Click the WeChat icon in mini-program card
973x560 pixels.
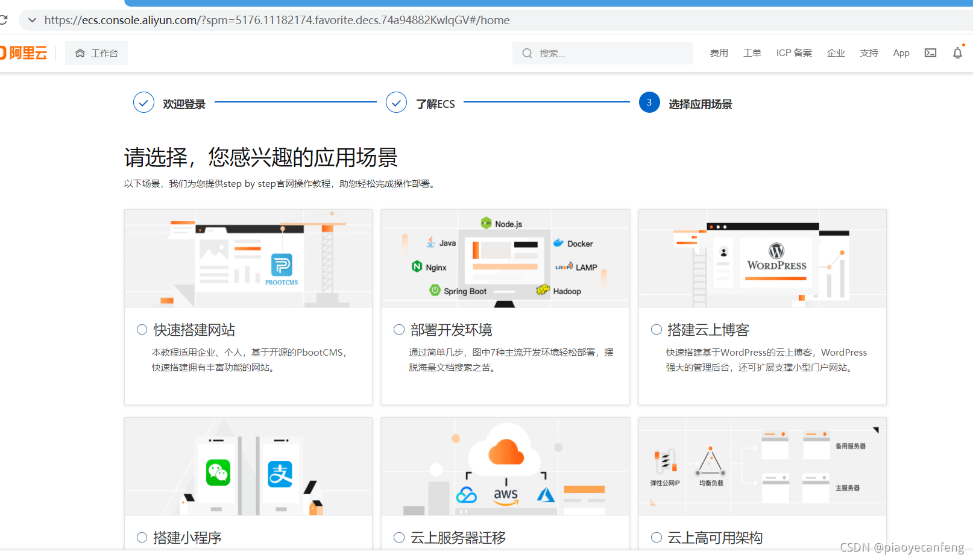(218, 473)
